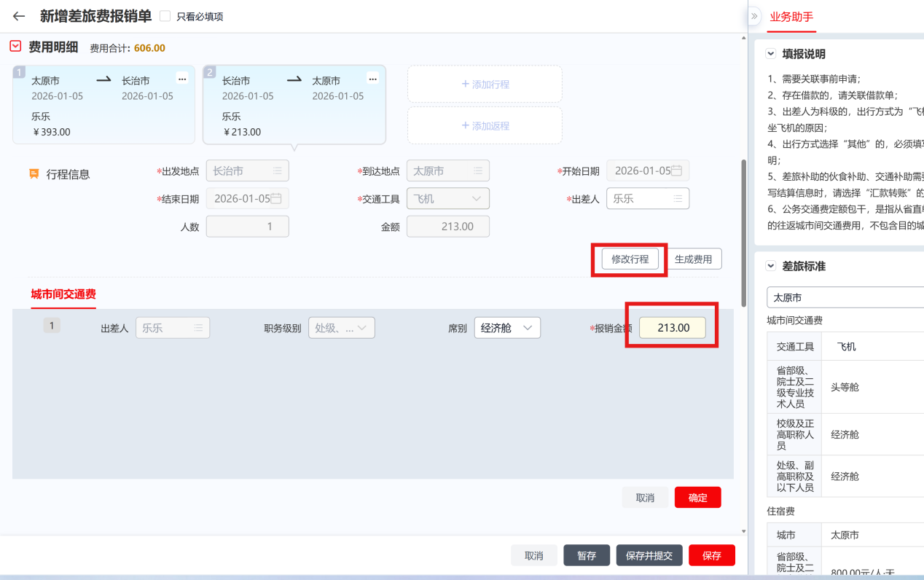Open the 席别 dropdown showing 经济舱

tap(507, 328)
